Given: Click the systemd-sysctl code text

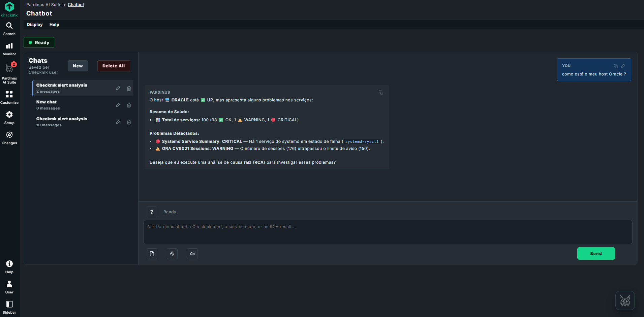Looking at the screenshot, I should point(362,142).
